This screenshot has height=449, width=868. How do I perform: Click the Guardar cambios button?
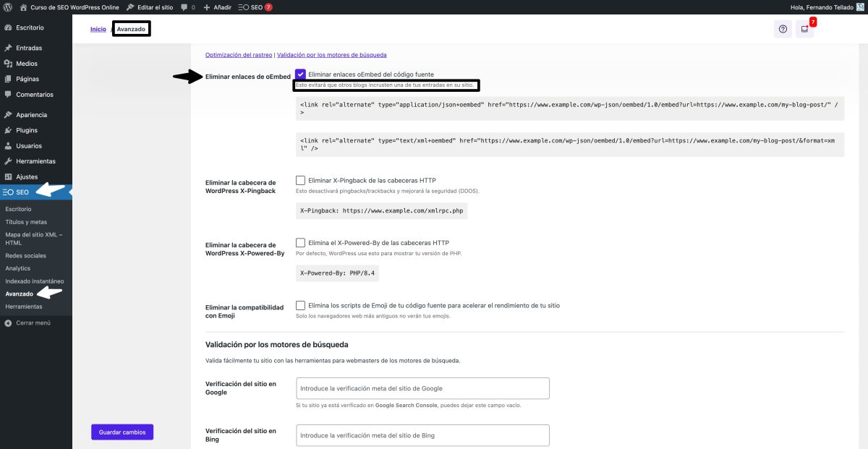click(122, 432)
